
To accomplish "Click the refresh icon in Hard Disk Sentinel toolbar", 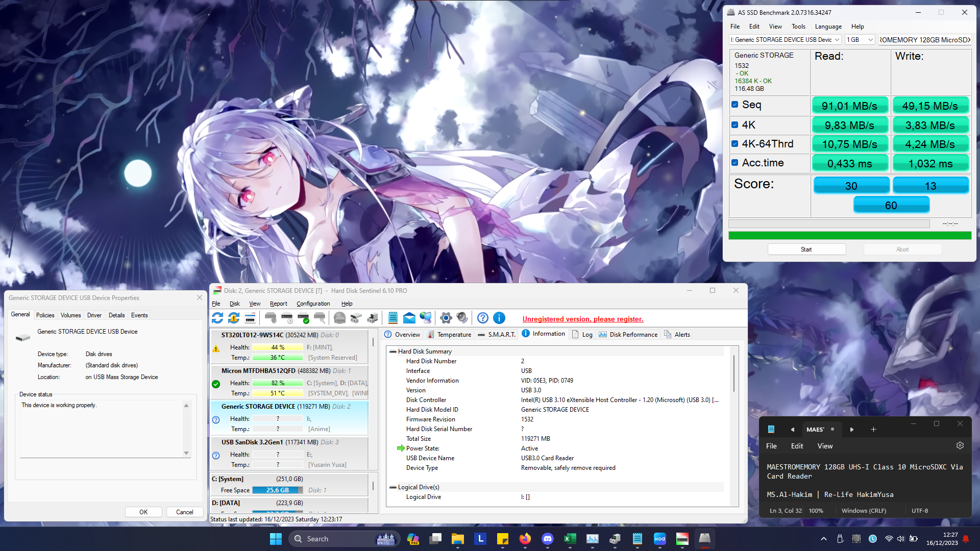I will click(x=217, y=318).
